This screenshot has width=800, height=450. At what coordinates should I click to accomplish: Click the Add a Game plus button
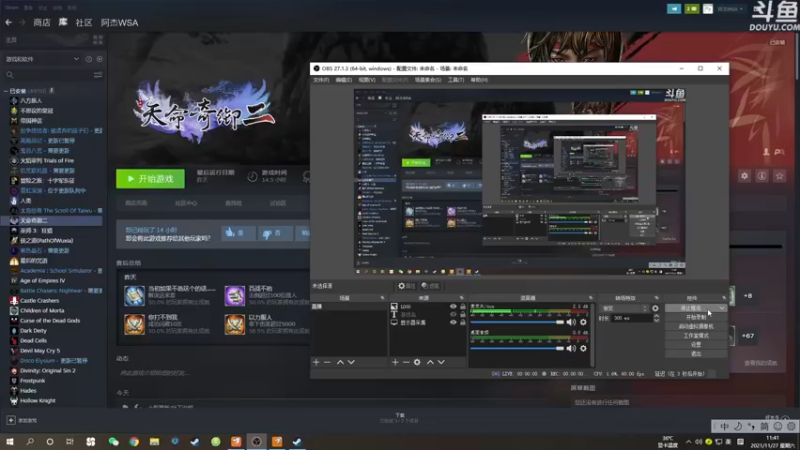point(11,420)
